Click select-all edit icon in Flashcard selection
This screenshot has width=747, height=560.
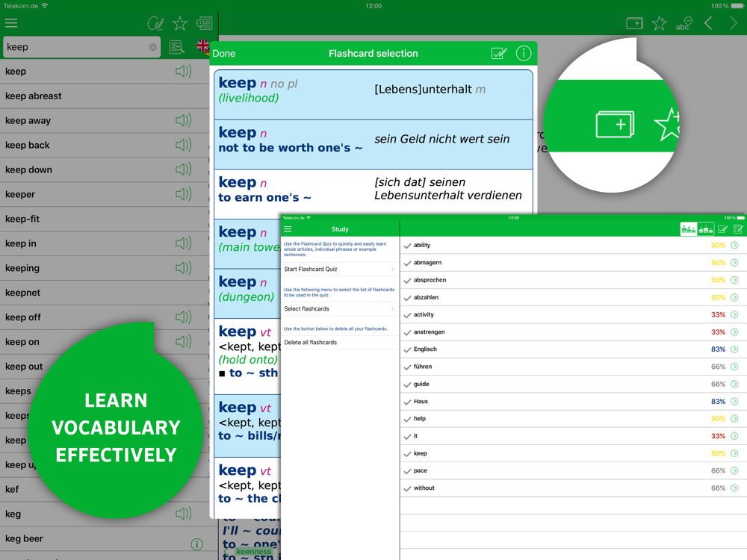[x=499, y=53]
